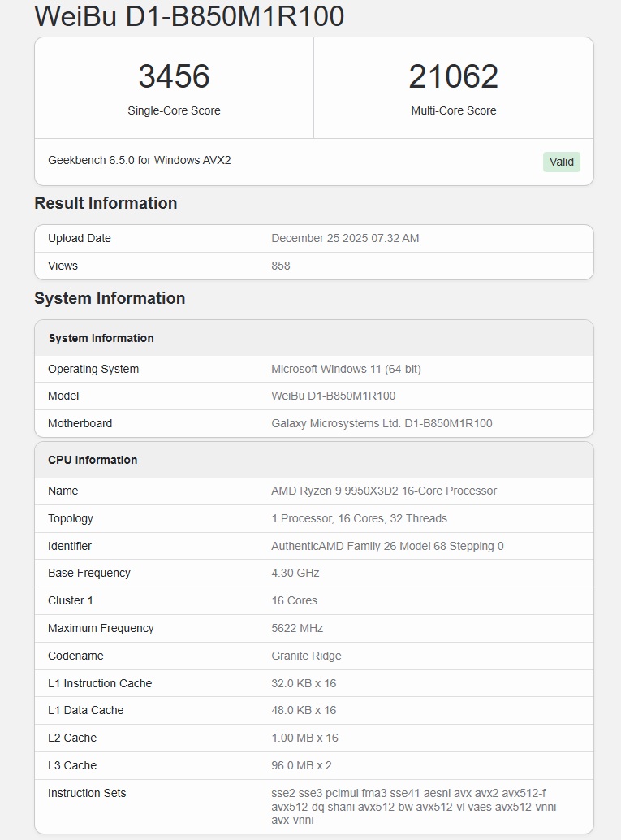Viewport: 621px width, 840px height.
Task: Click the base frequency value 4.30 GHz
Action: 295,573
